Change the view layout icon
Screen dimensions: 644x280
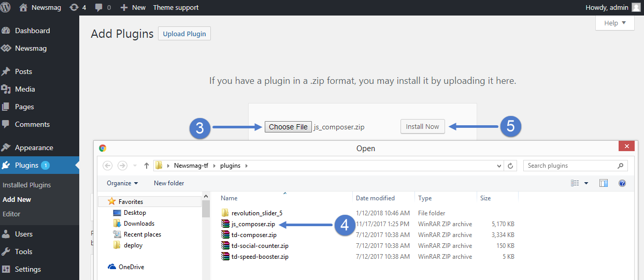point(575,183)
